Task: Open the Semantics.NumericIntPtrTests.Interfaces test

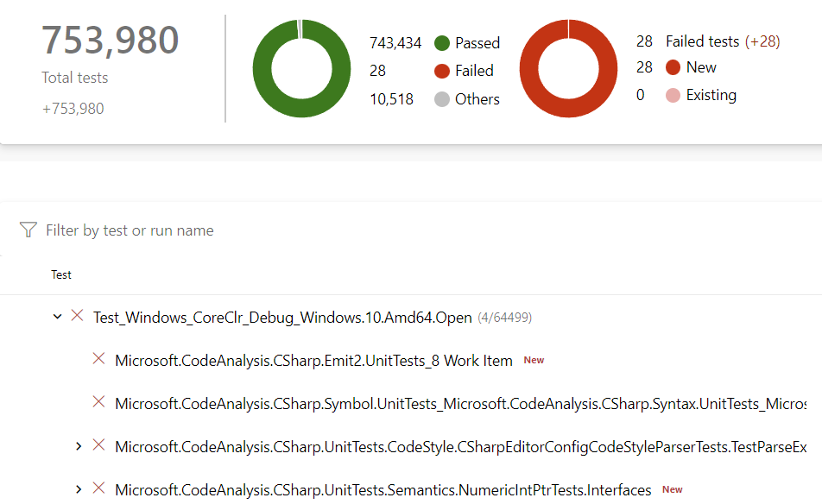Action: pyautogui.click(x=383, y=490)
